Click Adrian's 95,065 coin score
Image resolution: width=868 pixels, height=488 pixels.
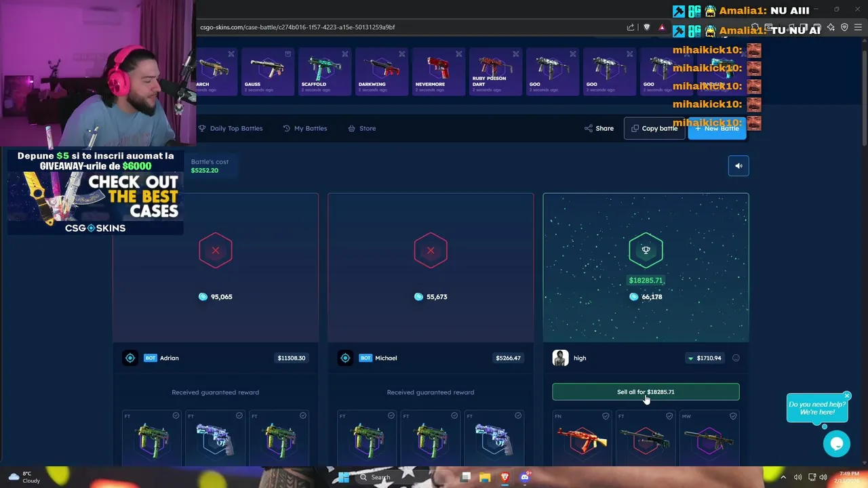(x=216, y=297)
